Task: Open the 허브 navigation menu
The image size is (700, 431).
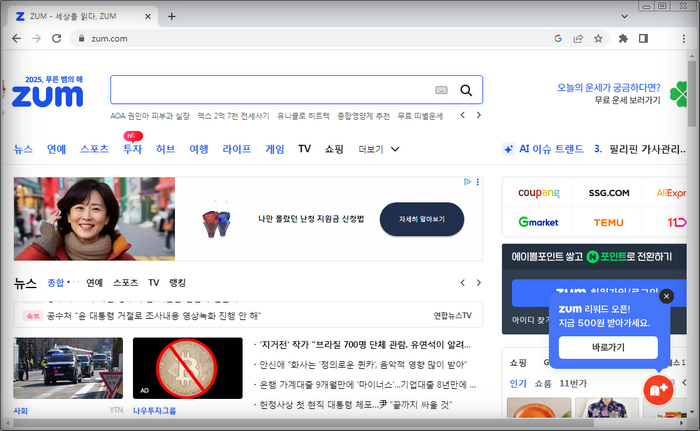Action: [165, 149]
